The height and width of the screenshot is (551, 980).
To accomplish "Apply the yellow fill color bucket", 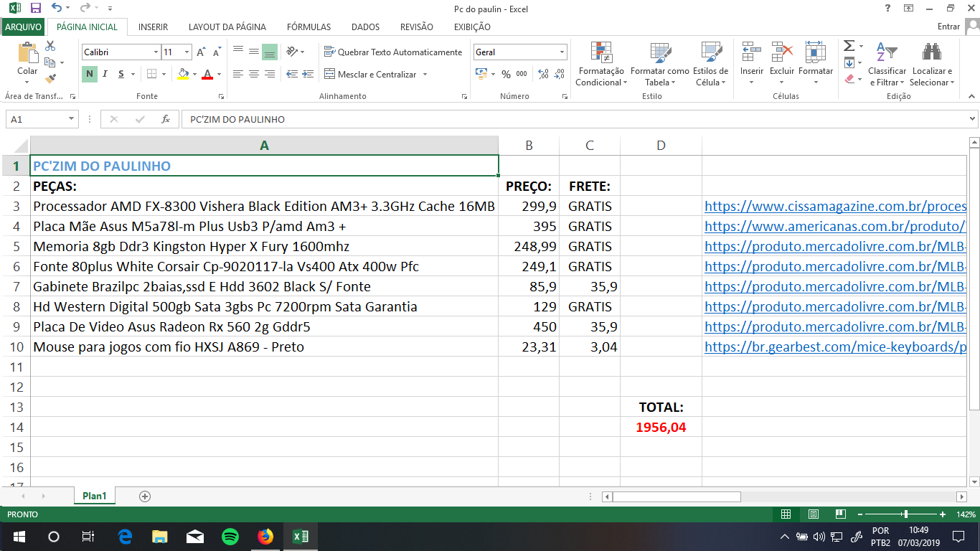I will pyautogui.click(x=183, y=74).
